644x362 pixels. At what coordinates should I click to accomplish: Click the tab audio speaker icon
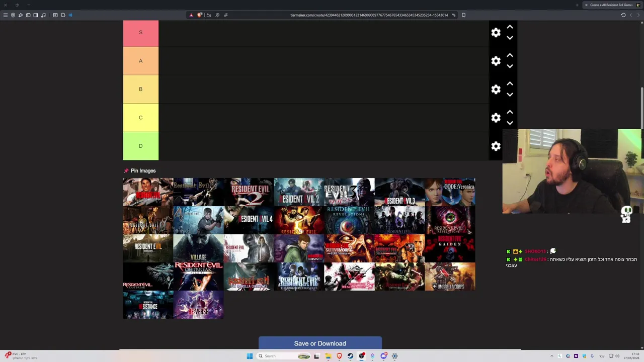(x=70, y=15)
